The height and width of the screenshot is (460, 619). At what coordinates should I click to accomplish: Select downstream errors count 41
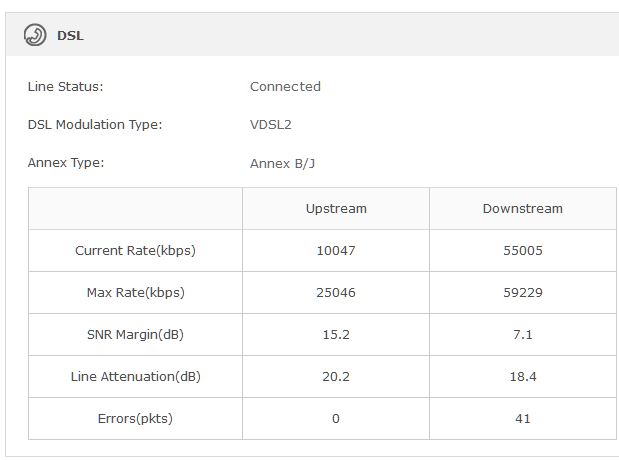click(x=523, y=419)
